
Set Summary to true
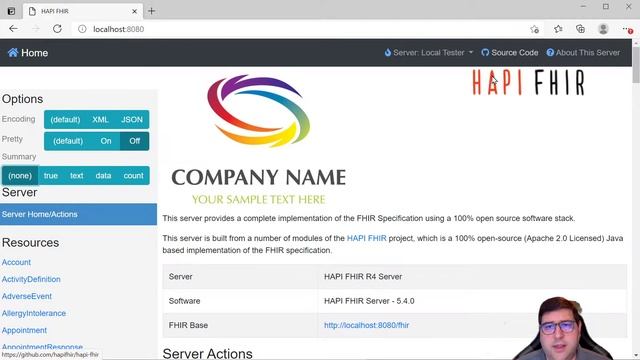pyautogui.click(x=51, y=176)
